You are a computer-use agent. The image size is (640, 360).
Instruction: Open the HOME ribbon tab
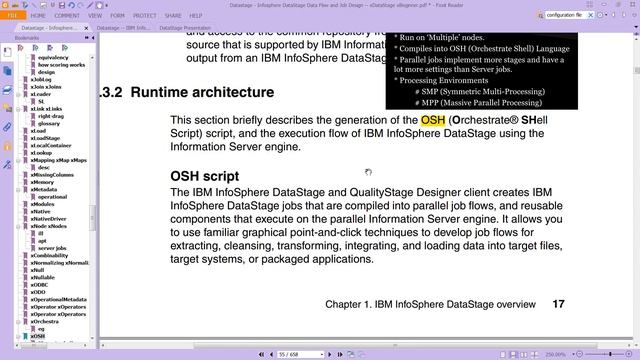pos(38,16)
